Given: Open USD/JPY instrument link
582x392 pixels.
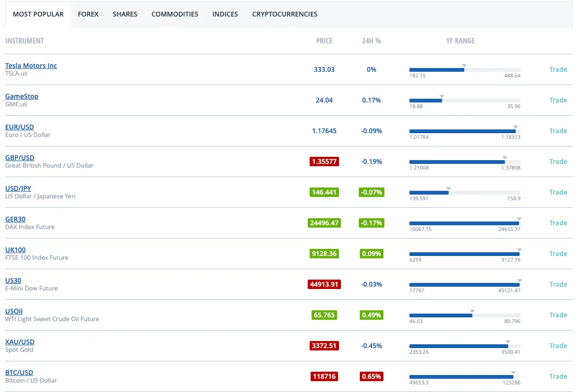Looking at the screenshot, I should click(x=18, y=188).
